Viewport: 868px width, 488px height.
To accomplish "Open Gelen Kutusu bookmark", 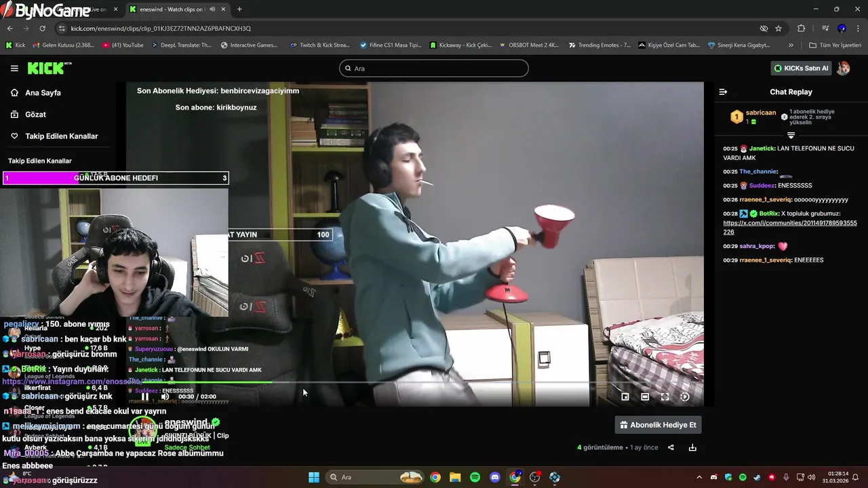I will click(x=64, y=45).
